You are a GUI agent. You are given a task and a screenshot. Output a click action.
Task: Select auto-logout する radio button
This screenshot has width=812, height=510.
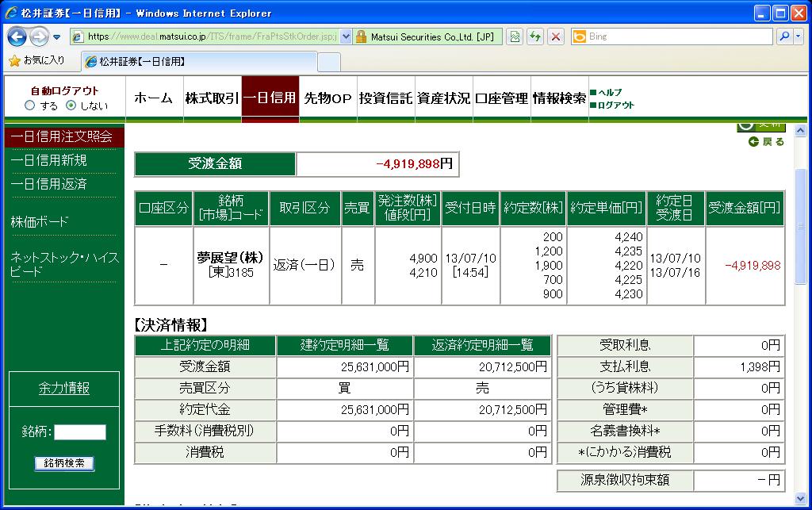(x=30, y=105)
